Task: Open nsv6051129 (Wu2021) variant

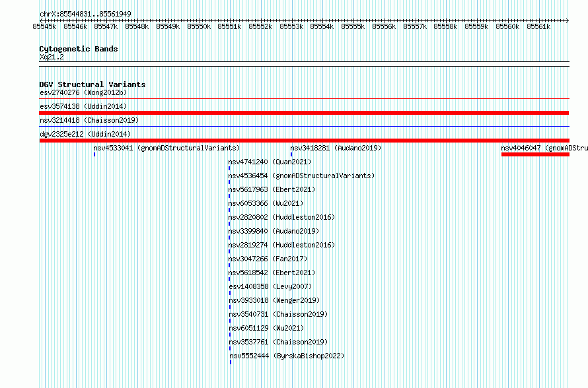Action: point(267,328)
